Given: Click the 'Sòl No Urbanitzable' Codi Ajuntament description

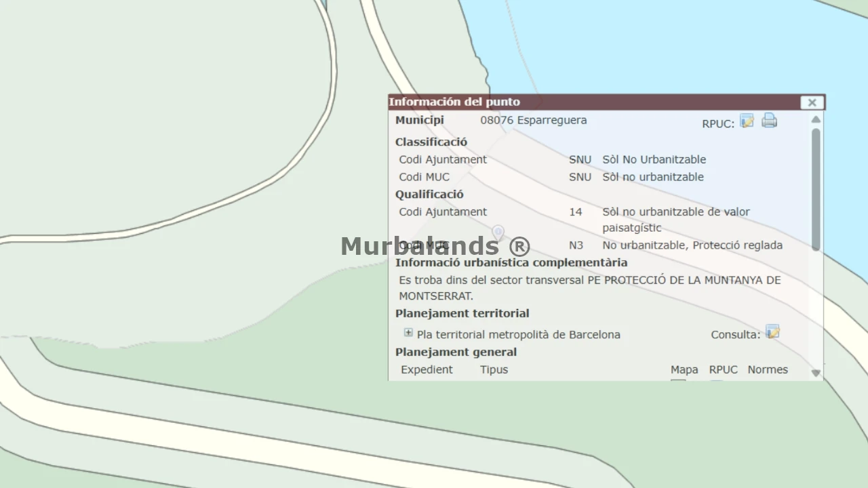Looking at the screenshot, I should pos(654,160).
